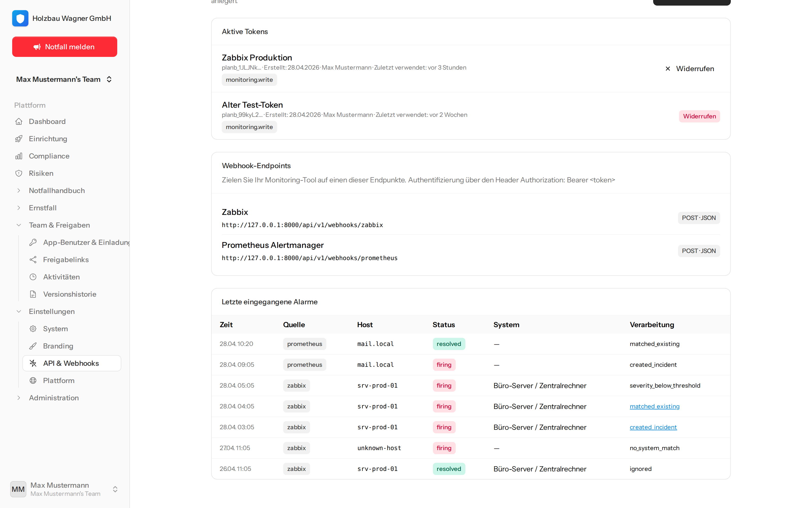The height and width of the screenshot is (508, 812).
Task: Click the gear icon beside System
Action: (x=33, y=329)
